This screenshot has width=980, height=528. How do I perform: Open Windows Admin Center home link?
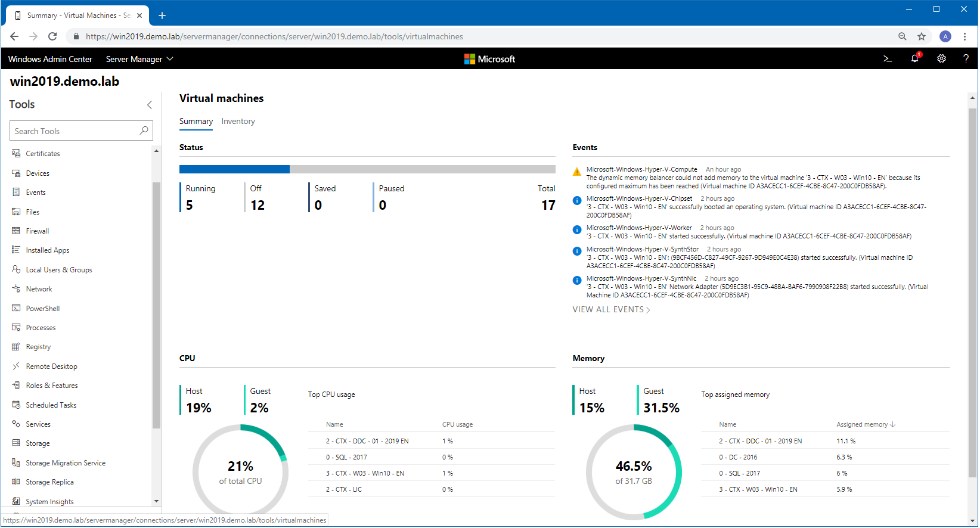click(50, 59)
